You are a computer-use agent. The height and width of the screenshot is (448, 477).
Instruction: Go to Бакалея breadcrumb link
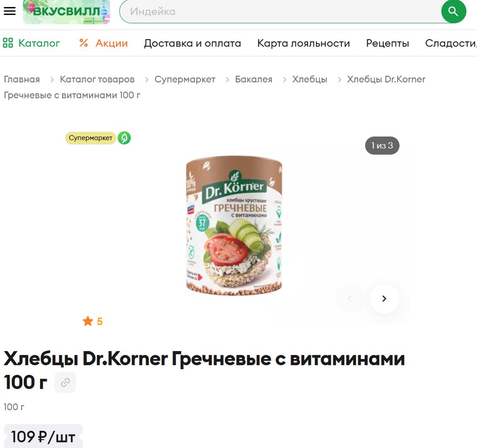point(254,79)
